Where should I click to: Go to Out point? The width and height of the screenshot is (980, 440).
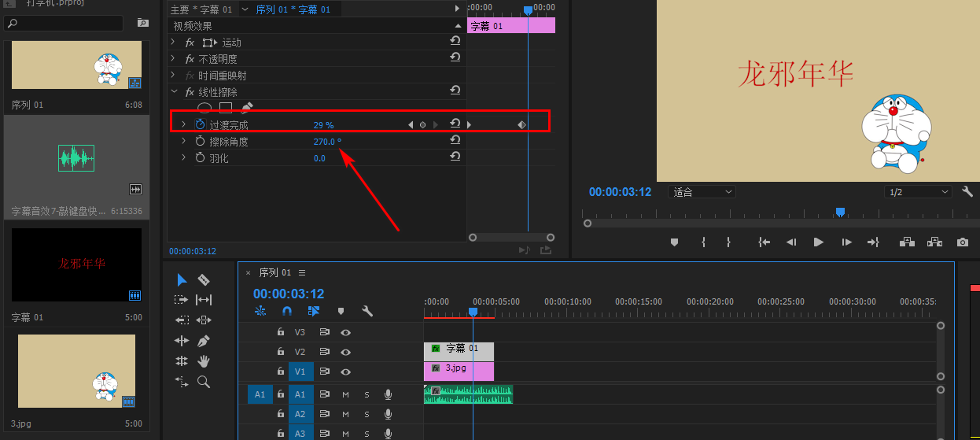click(873, 242)
